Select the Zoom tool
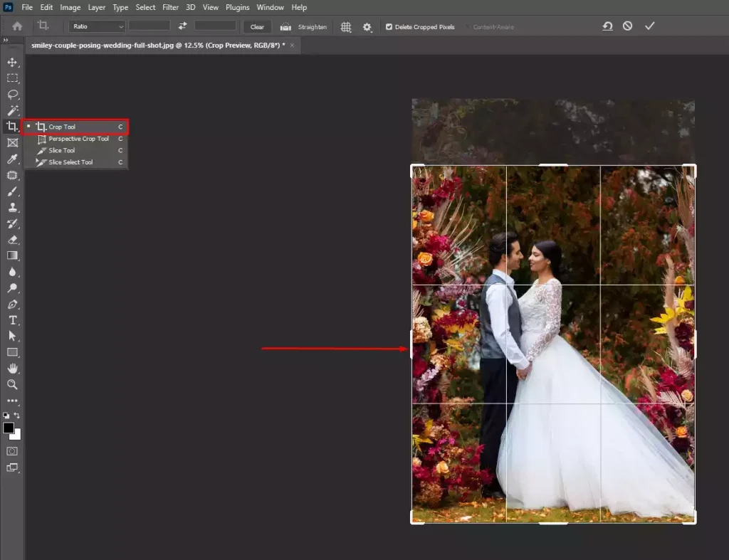The image size is (729, 560). coord(12,385)
